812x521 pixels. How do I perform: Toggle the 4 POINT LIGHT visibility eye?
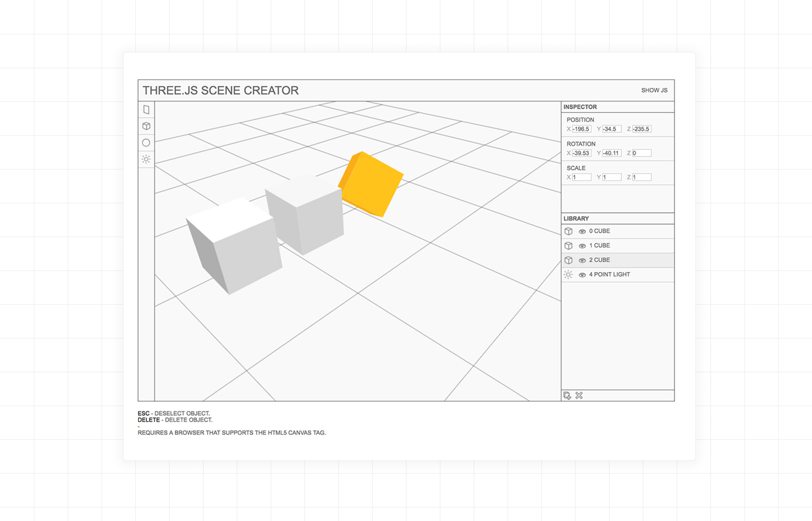click(582, 274)
